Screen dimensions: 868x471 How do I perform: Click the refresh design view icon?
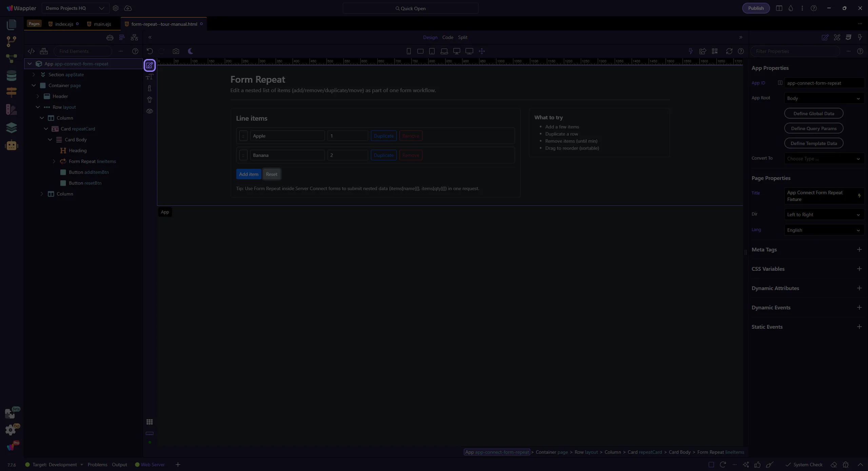coord(729,51)
